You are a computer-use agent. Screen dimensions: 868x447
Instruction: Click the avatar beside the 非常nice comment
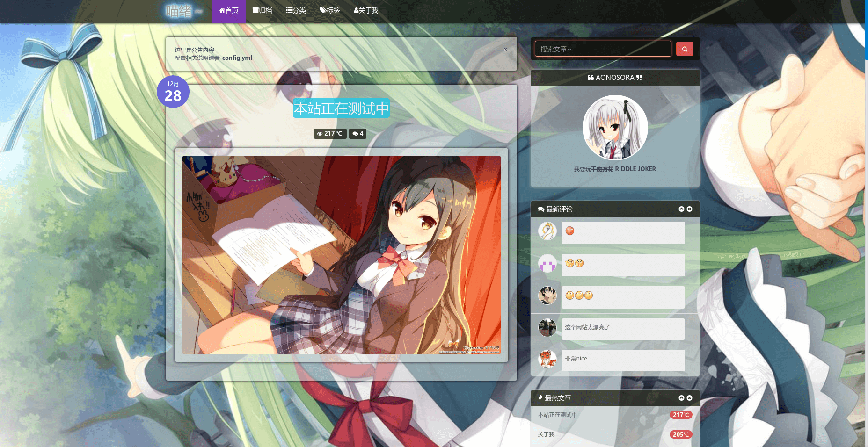pyautogui.click(x=547, y=359)
